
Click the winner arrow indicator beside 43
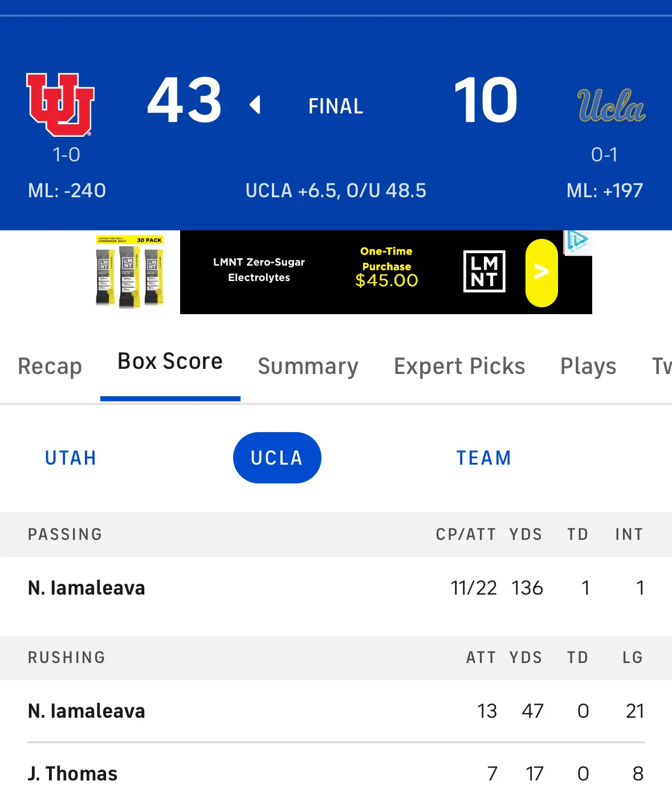click(x=255, y=105)
